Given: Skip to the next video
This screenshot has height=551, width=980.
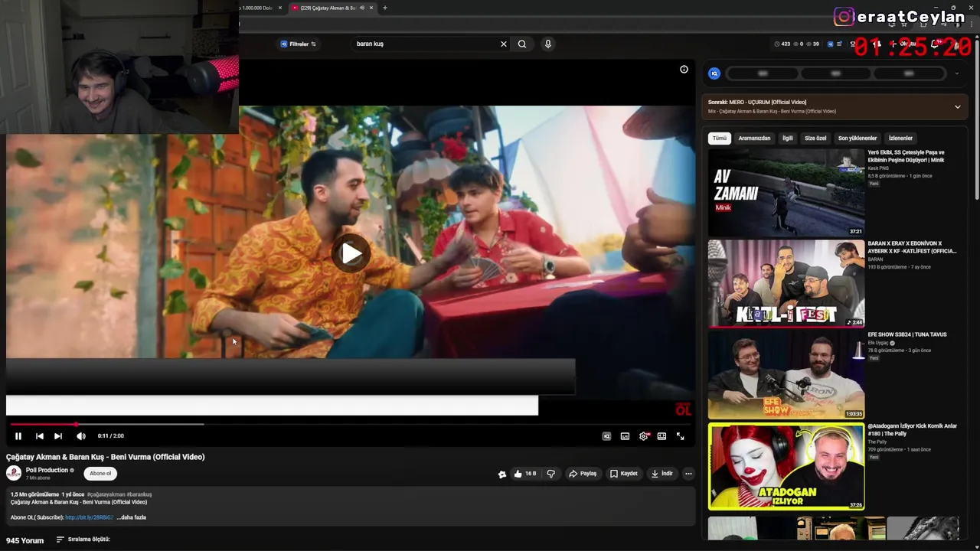Looking at the screenshot, I should [x=58, y=436].
